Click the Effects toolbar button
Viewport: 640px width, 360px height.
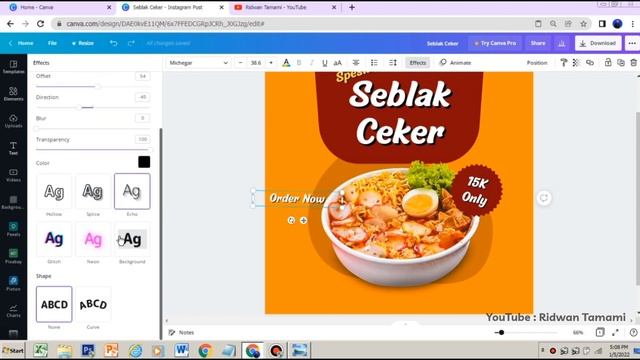pyautogui.click(x=418, y=62)
